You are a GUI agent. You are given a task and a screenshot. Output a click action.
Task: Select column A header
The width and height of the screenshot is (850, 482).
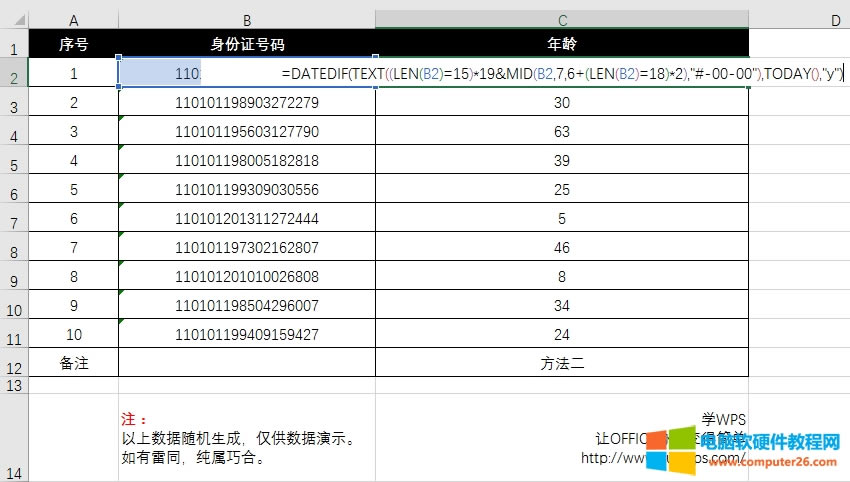coord(73,20)
